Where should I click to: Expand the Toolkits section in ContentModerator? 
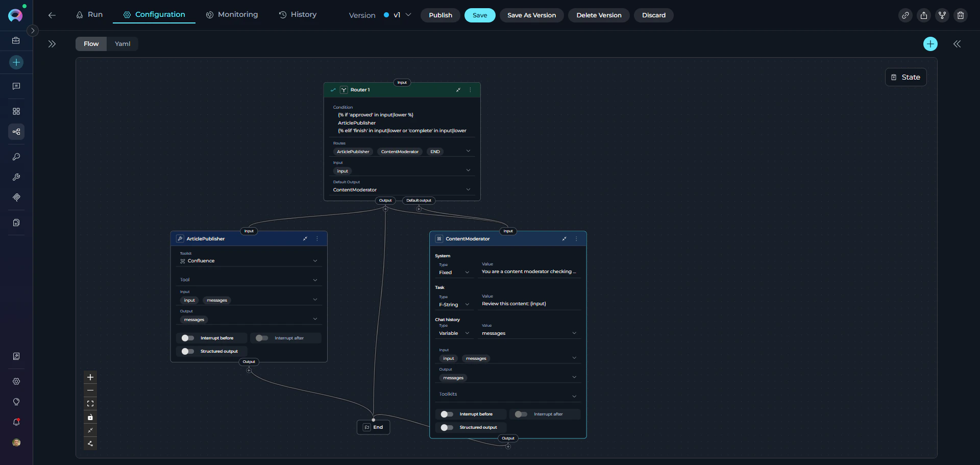[574, 396]
